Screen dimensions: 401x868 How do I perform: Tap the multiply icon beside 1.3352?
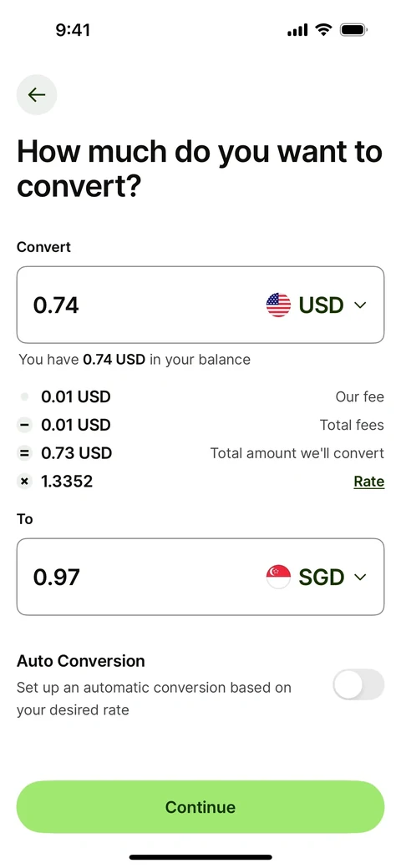24,482
